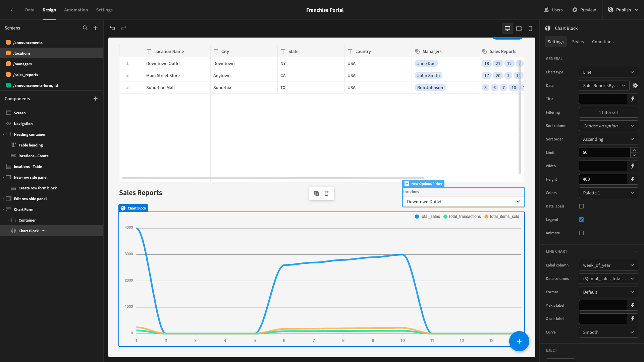Click the undo arrow icon
This screenshot has width=644, height=362.
[112, 28]
